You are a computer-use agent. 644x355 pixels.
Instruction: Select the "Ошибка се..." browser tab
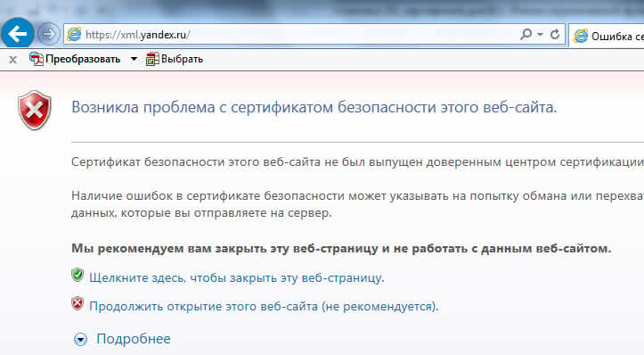pos(607,37)
